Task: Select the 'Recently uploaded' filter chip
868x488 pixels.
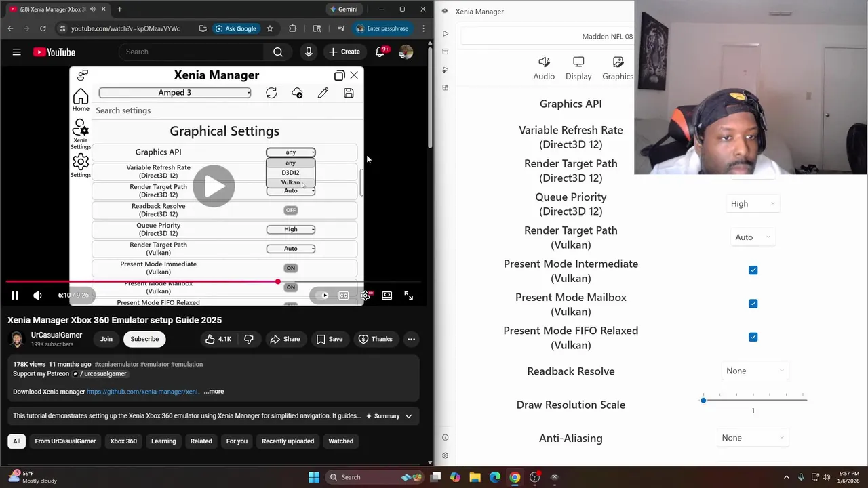Action: pos(288,441)
